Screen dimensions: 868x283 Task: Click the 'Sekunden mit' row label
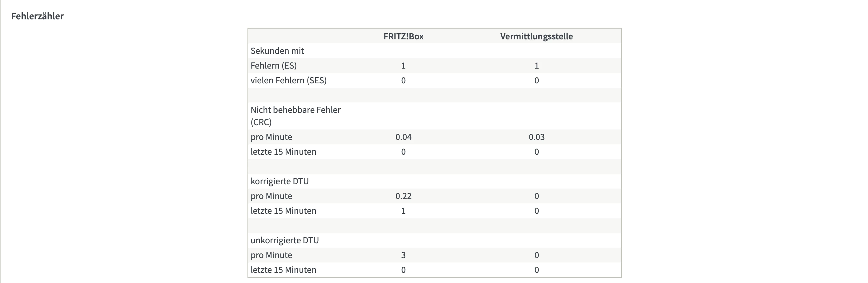point(277,51)
